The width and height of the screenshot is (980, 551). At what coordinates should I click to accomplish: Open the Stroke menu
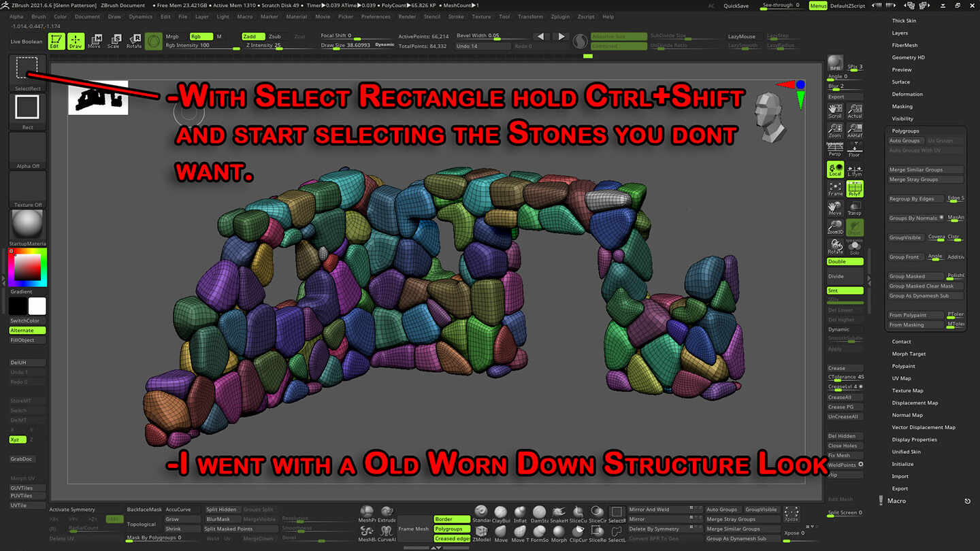click(456, 16)
